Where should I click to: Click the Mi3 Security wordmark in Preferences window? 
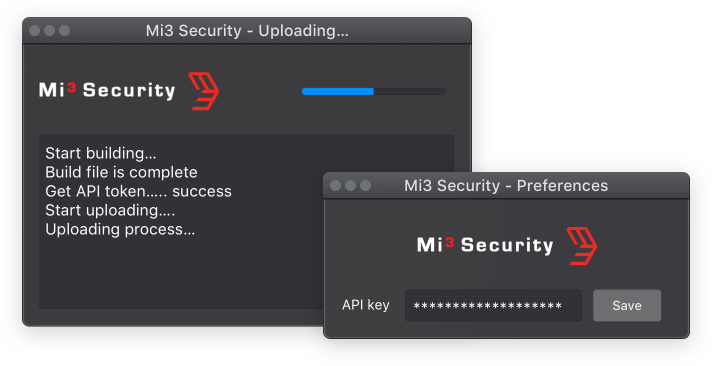(x=485, y=245)
